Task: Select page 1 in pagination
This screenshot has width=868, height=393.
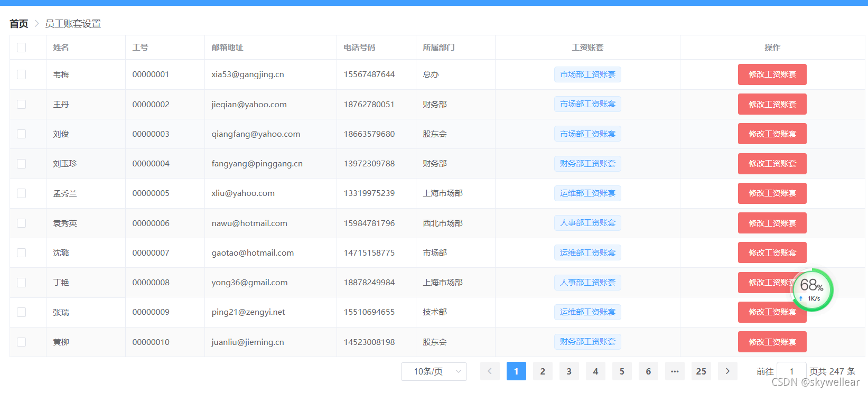Action: click(516, 371)
